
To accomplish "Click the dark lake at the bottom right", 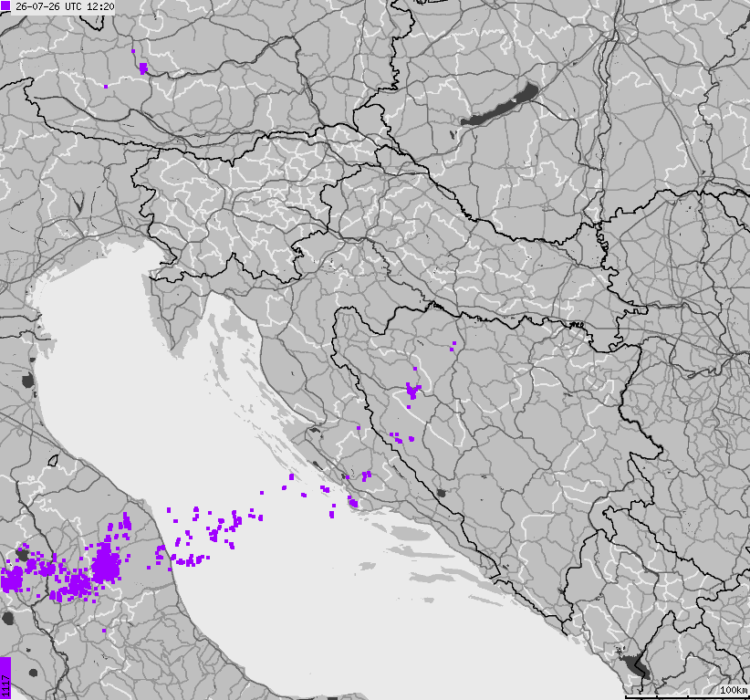I will pos(638,666).
